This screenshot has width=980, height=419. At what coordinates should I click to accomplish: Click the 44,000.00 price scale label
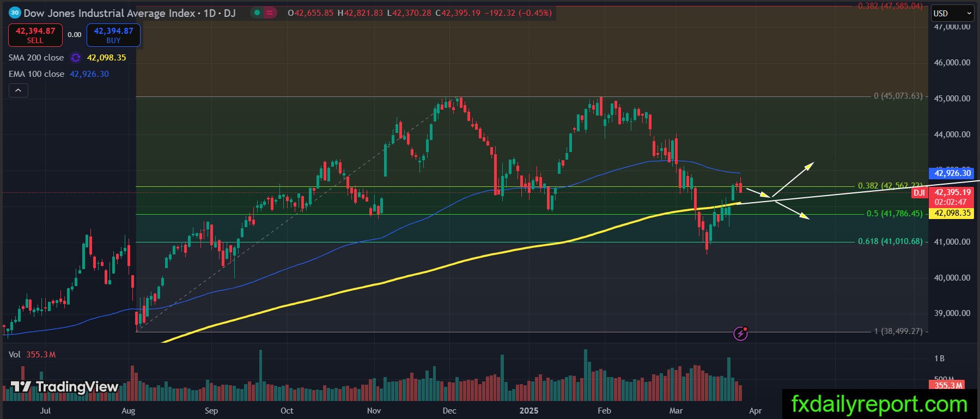(952, 135)
